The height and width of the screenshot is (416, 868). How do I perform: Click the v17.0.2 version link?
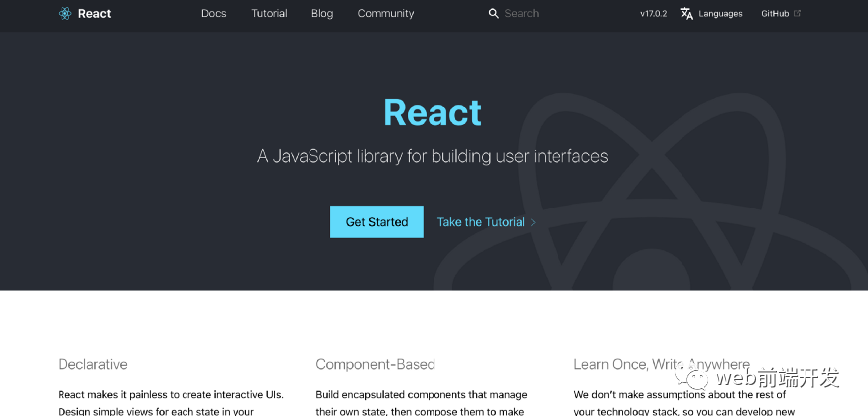(x=653, y=14)
